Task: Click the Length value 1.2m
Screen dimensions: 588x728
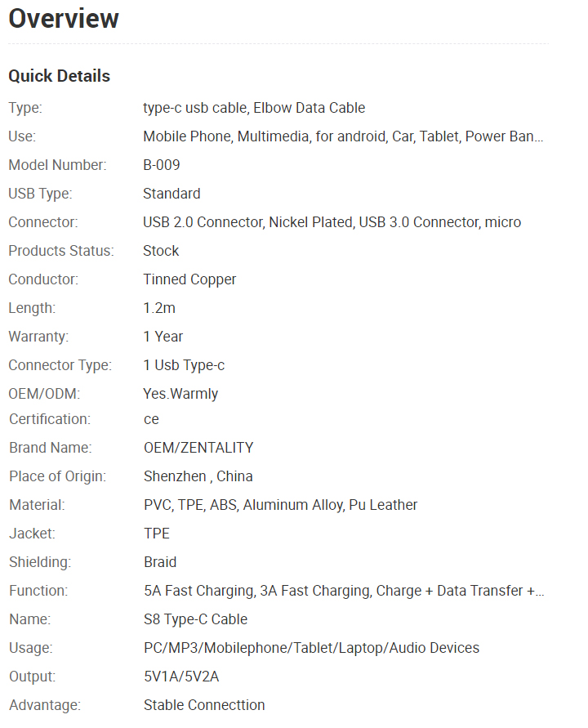Action: (159, 308)
